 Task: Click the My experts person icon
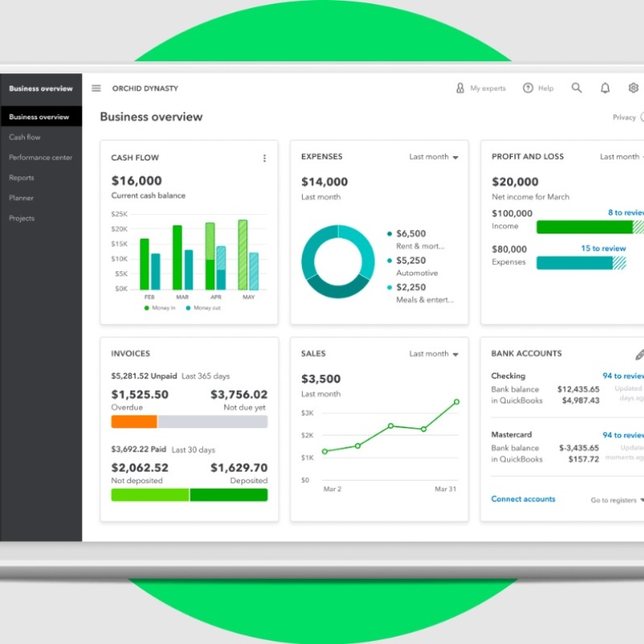pyautogui.click(x=460, y=89)
